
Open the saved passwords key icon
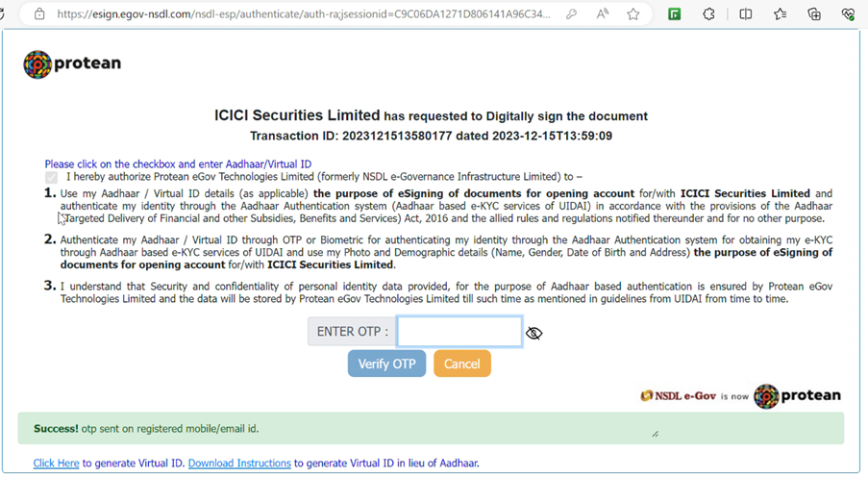pyautogui.click(x=571, y=14)
